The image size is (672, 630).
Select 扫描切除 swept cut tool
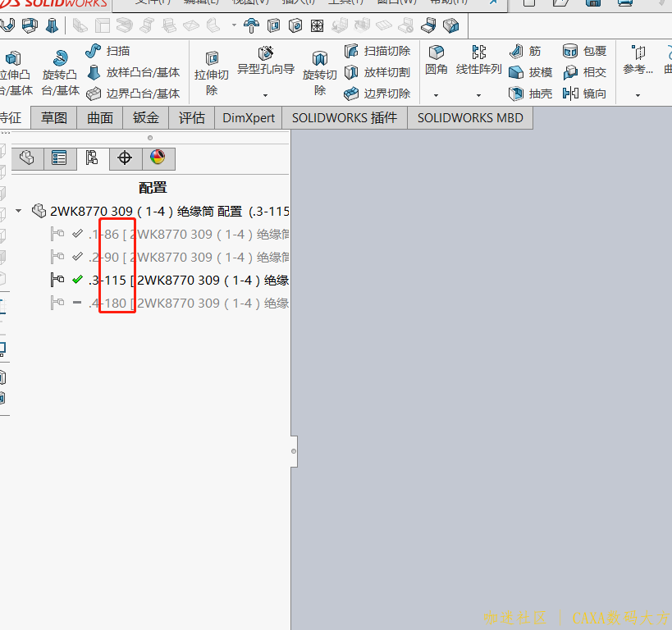click(377, 51)
